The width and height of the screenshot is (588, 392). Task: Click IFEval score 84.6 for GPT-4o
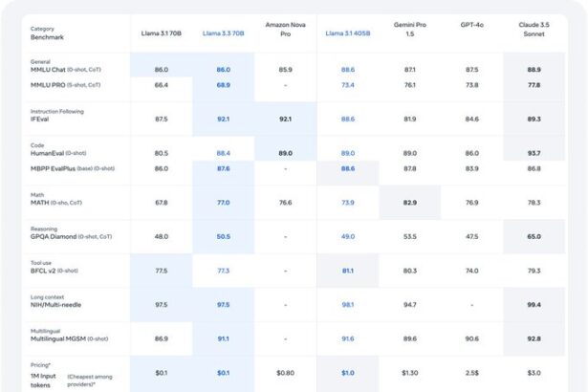471,120
